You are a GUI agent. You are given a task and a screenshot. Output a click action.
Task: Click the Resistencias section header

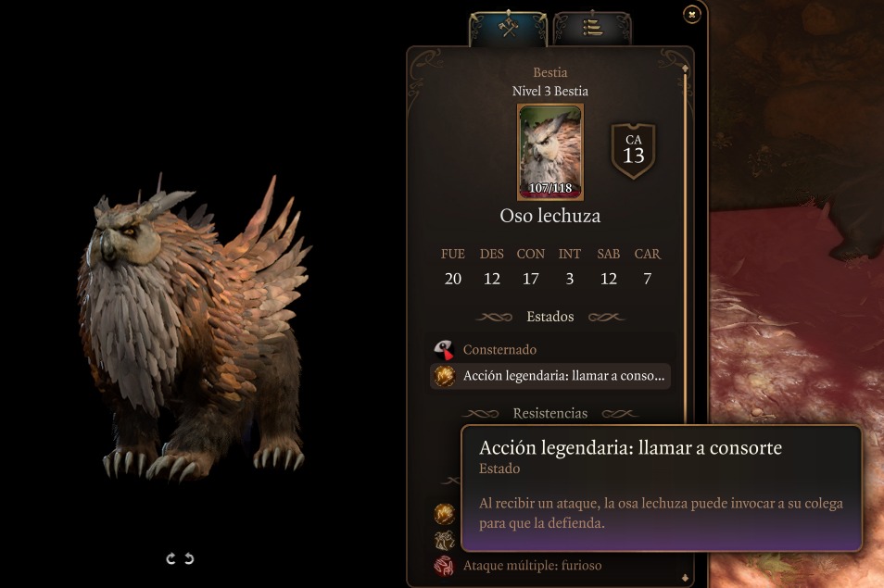tap(550, 413)
